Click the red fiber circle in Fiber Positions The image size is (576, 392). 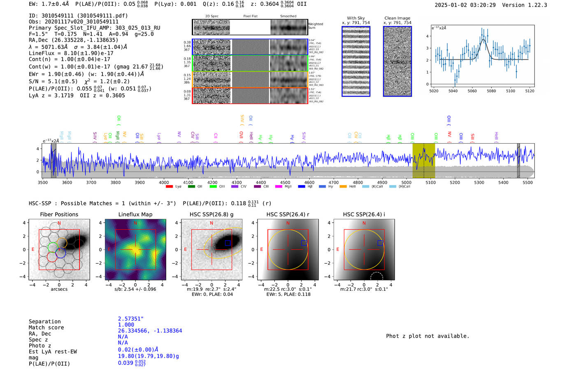[x=52, y=257]
